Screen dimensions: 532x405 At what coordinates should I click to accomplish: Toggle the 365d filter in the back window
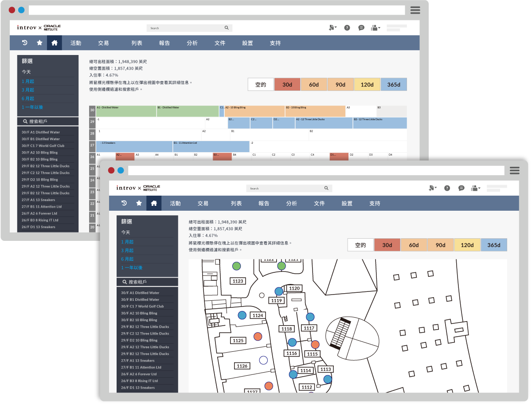(394, 84)
